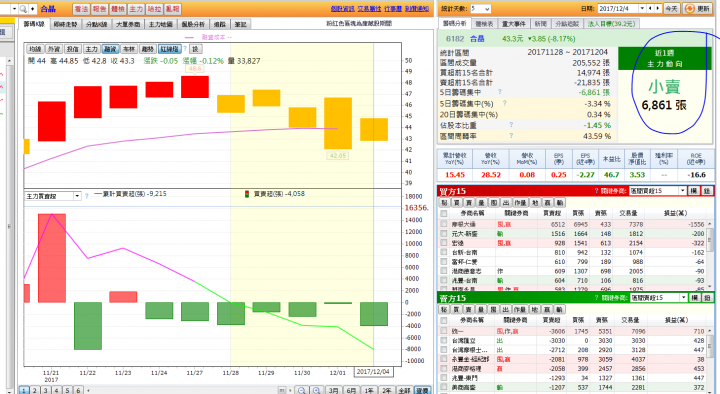Screen dimensions: 720x394
Task: Click the date input field 2017/12/4
Action: click(x=618, y=9)
